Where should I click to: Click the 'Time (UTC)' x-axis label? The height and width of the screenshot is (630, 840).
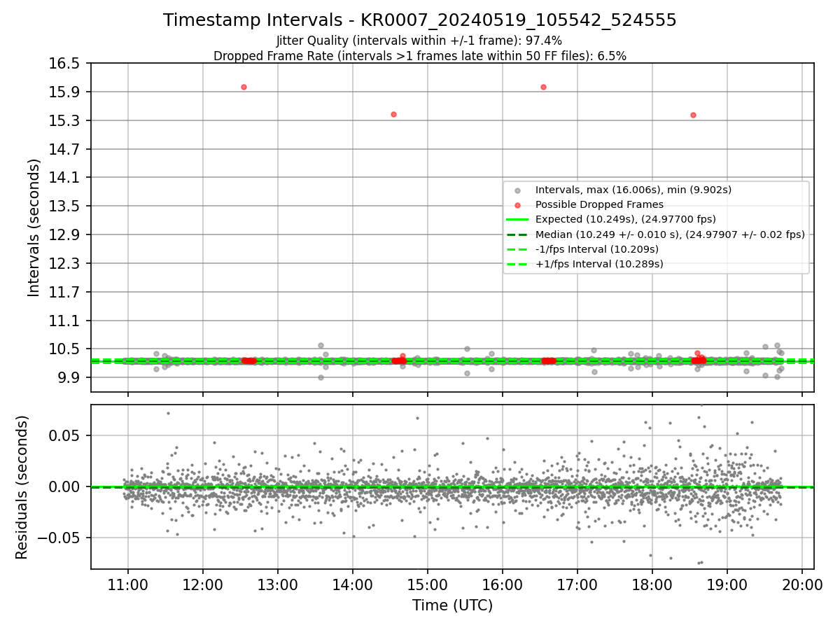452,605
